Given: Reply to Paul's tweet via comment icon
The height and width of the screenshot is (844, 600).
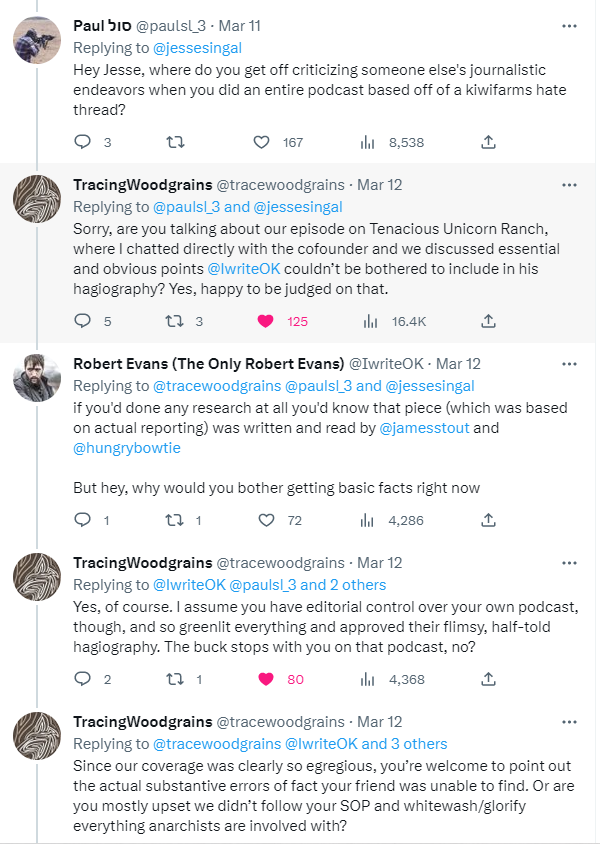Looking at the screenshot, I should coord(82,142).
